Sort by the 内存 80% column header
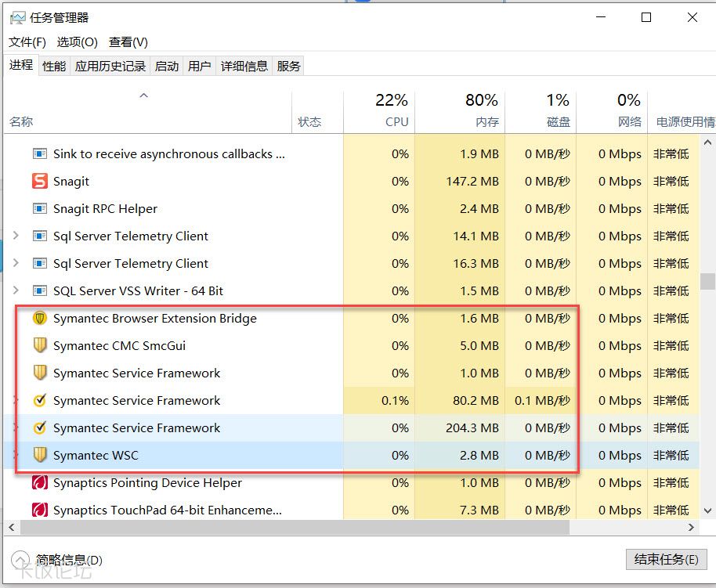This screenshot has height=588, width=716. tap(460, 112)
